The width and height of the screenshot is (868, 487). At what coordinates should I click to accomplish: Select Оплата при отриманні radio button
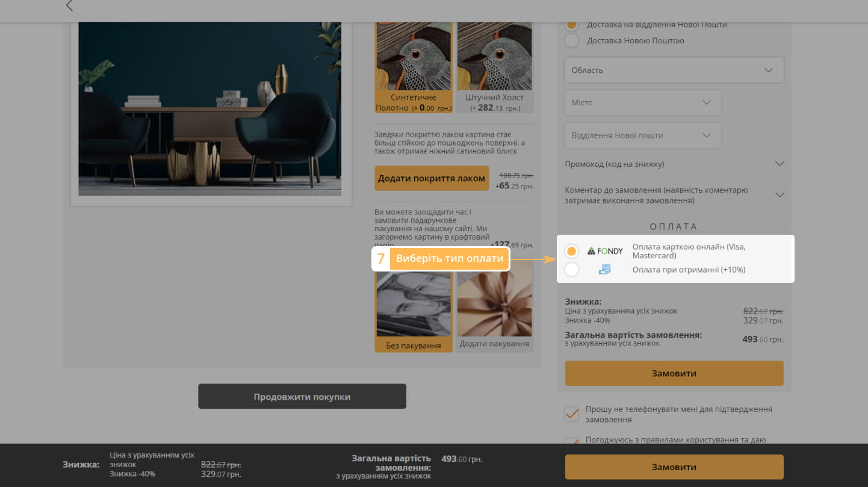tap(571, 270)
